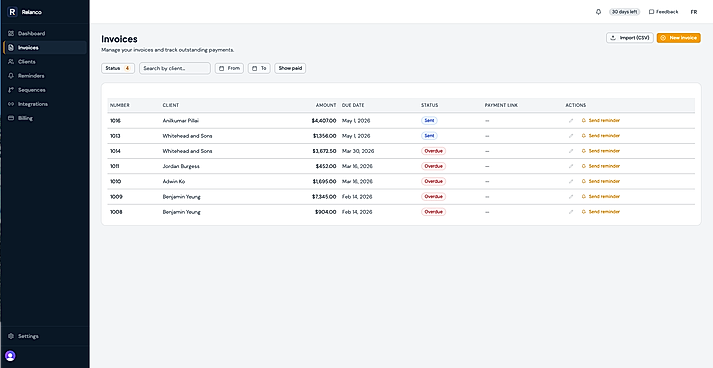Edit invoice 1011 pencil icon
713x368 pixels.
pos(571,166)
